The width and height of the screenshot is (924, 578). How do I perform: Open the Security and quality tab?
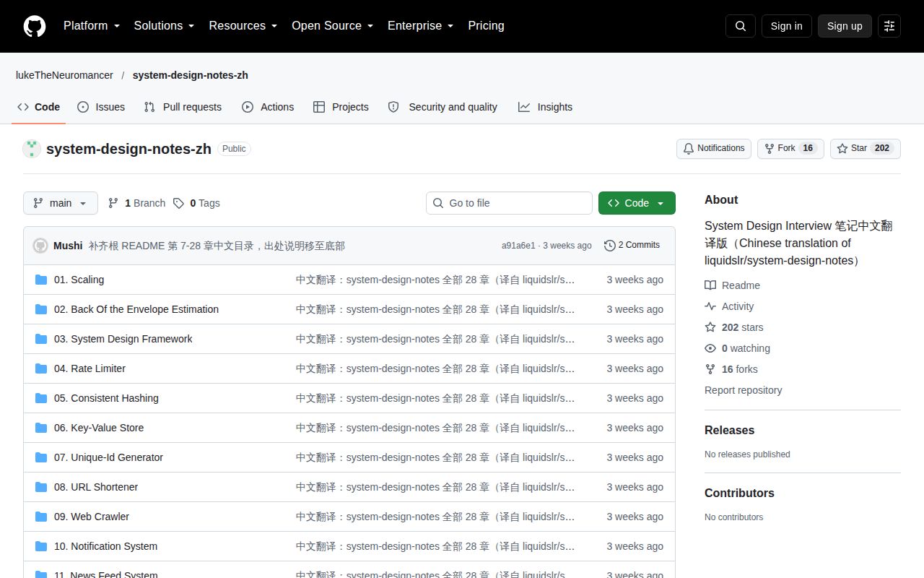pyautogui.click(x=443, y=107)
